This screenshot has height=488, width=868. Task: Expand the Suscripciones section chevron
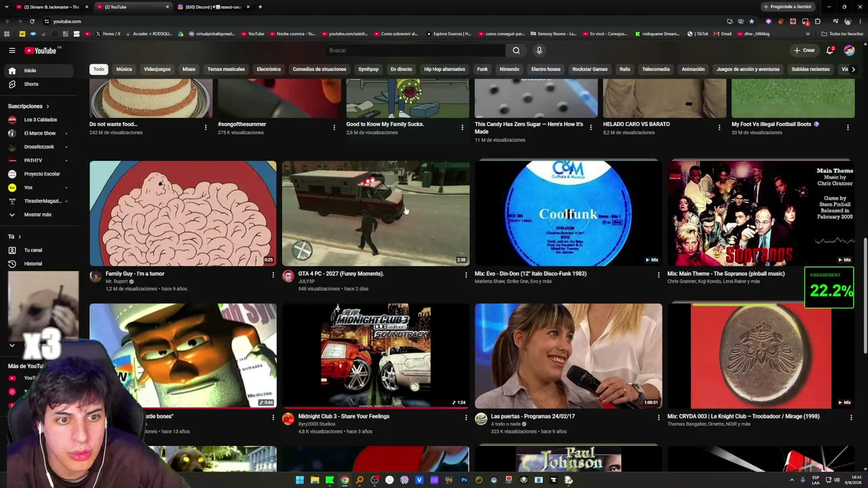click(47, 106)
